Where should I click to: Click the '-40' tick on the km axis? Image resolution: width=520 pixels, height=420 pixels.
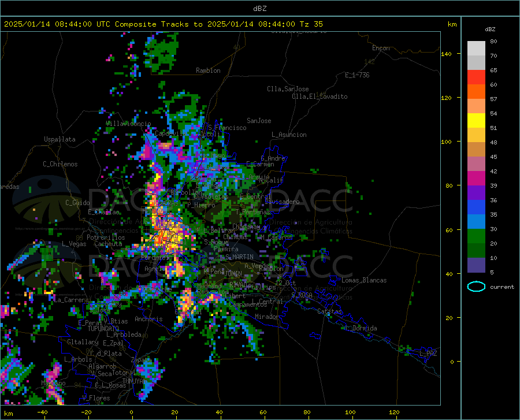tap(42, 412)
